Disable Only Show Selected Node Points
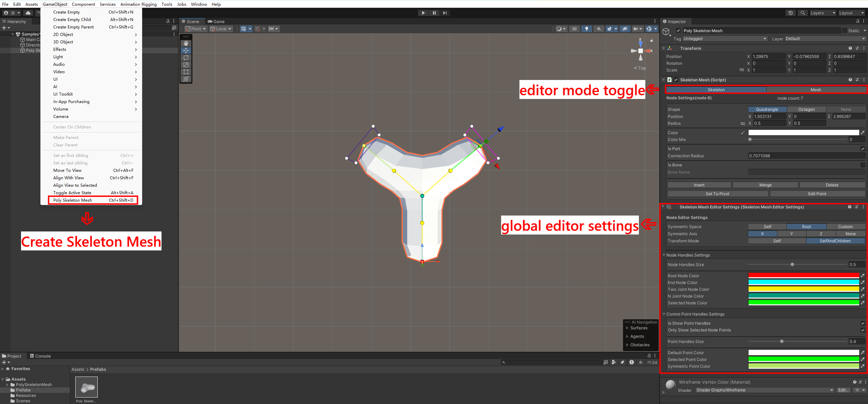 click(863, 330)
